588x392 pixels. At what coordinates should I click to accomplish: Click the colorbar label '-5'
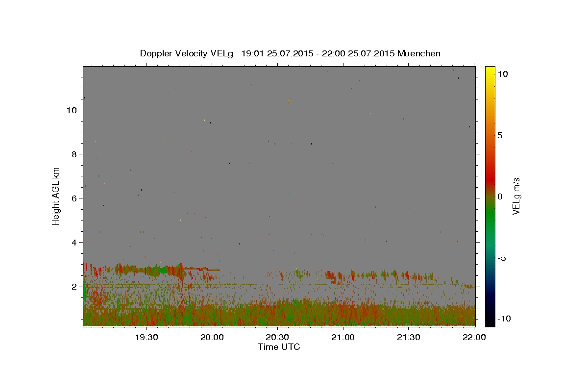click(x=502, y=258)
